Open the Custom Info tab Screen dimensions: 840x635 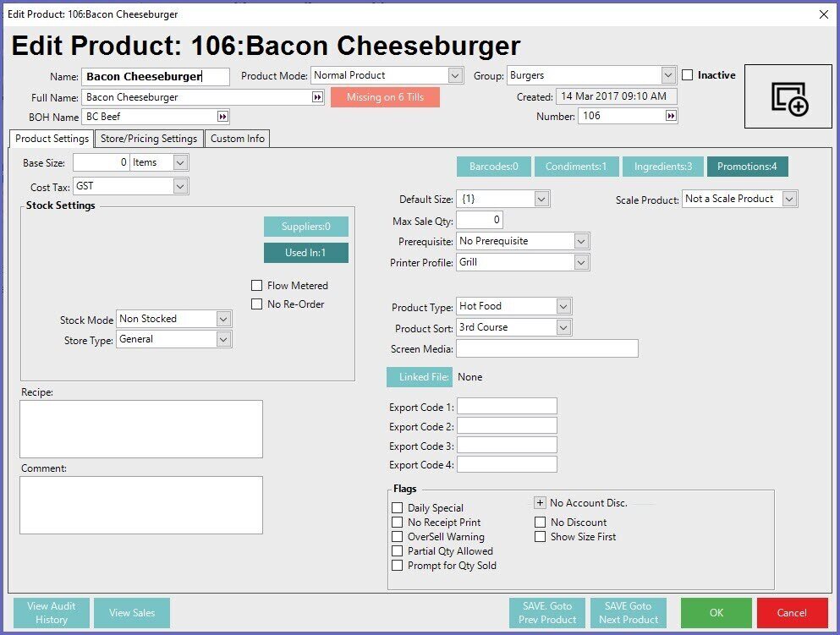point(238,139)
